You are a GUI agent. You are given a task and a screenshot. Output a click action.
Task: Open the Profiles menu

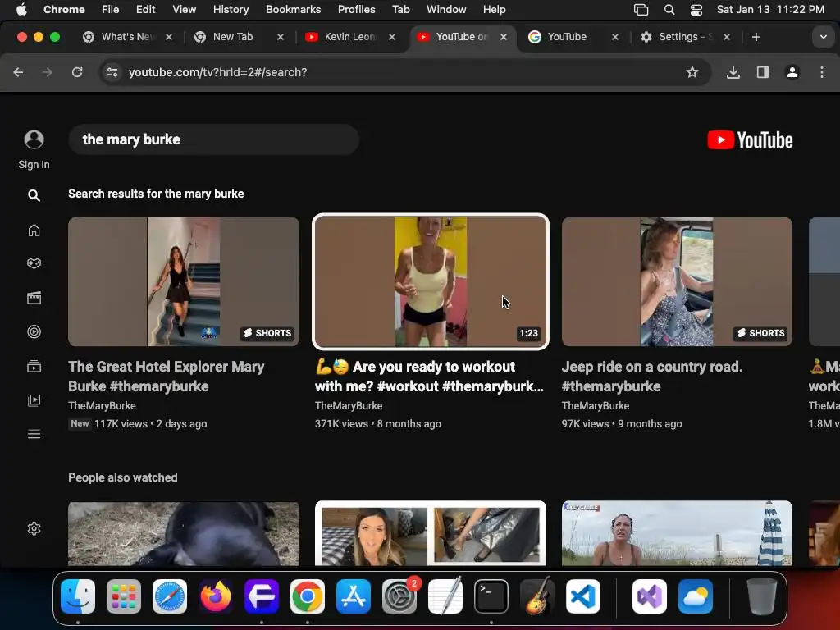point(356,10)
